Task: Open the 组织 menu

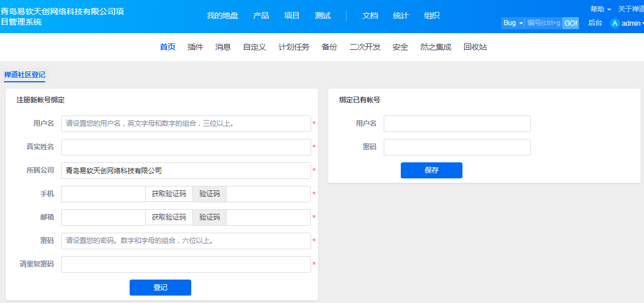Action: pos(432,15)
